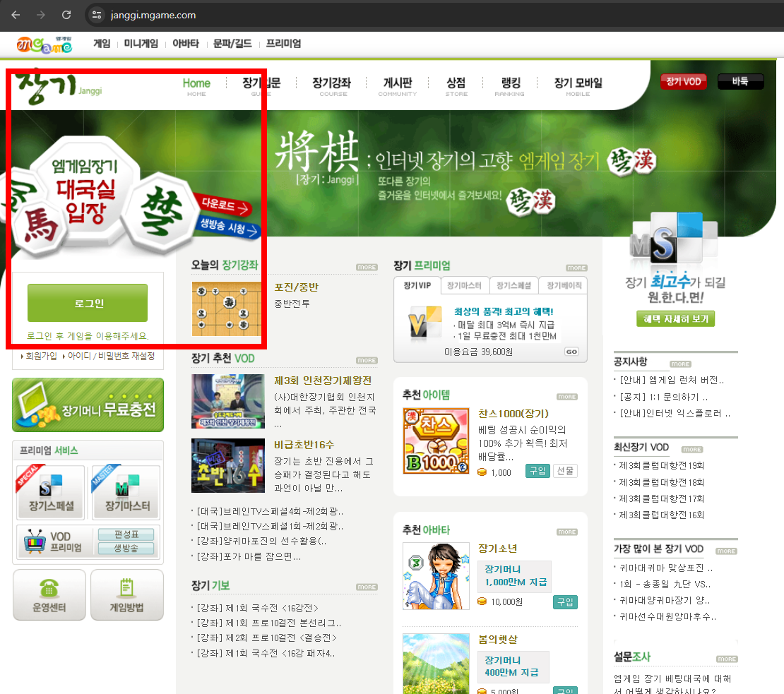Screen dimensions: 784x694
Task: Open the 미니게임 top menu
Action: [141, 44]
